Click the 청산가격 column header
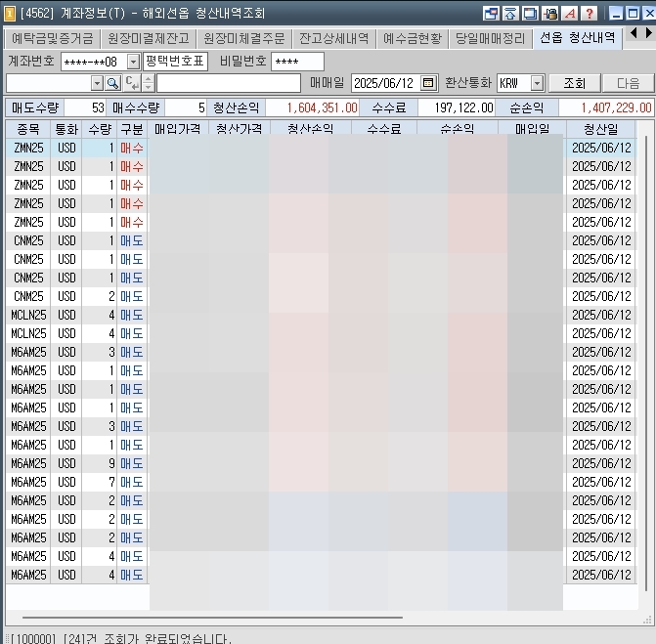Screen dimensions: 656x644 coord(240,128)
